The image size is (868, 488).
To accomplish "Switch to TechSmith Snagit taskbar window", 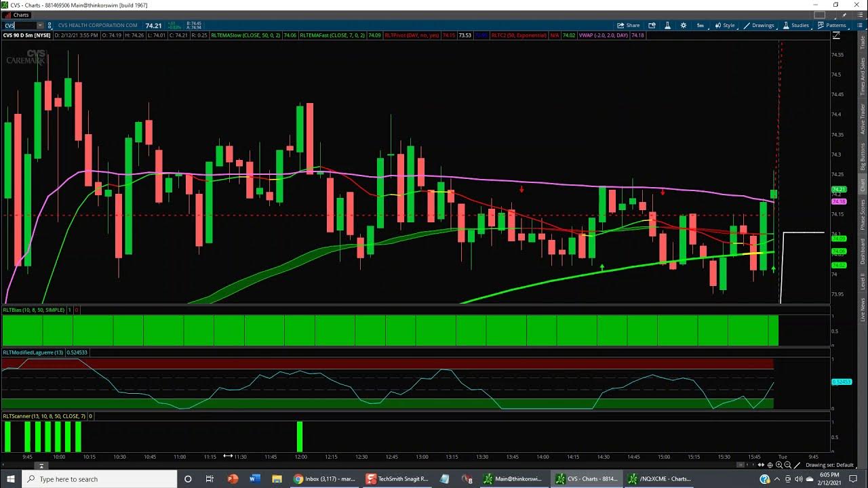I will coord(397,479).
